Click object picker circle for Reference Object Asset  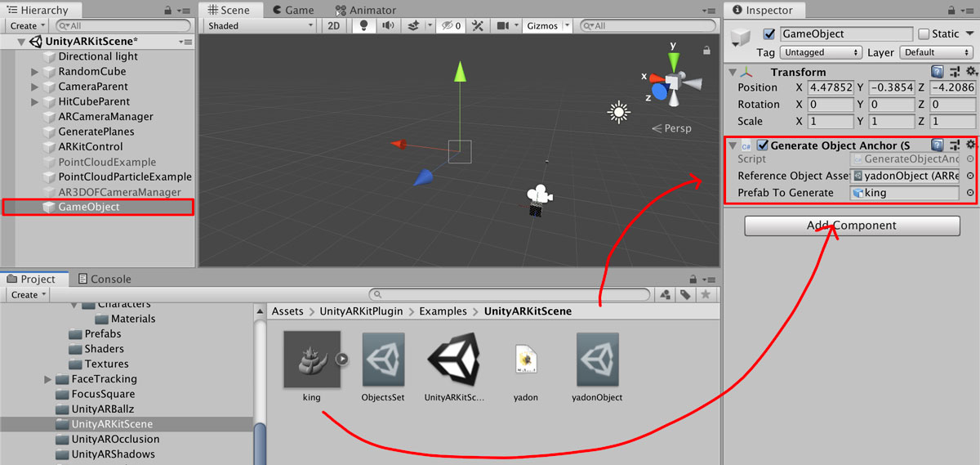[970, 176]
